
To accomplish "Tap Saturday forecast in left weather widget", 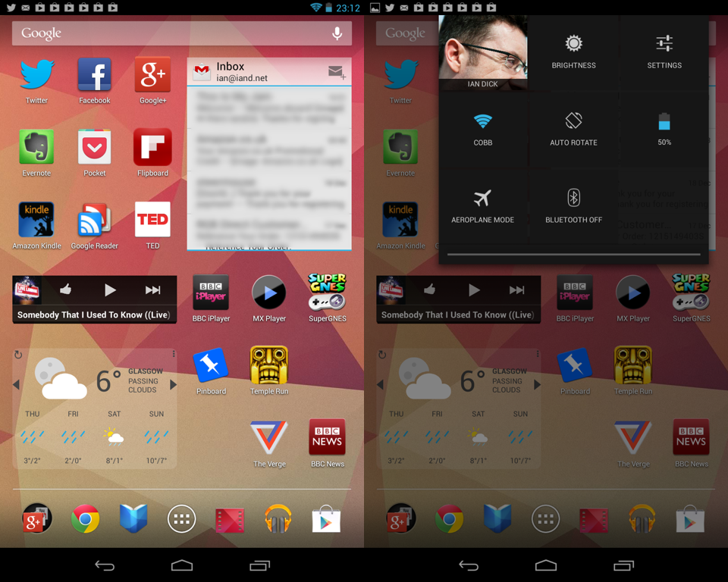I will (x=115, y=436).
